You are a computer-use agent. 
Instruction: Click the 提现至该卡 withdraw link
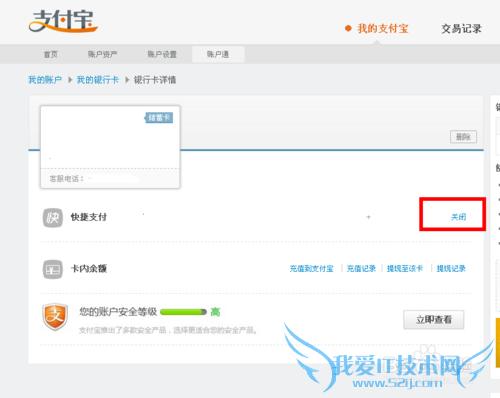click(405, 269)
